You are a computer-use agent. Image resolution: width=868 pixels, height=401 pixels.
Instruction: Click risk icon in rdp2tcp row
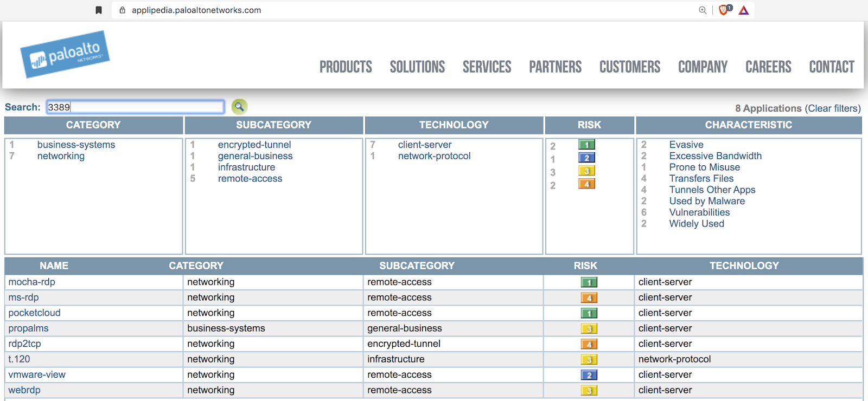click(589, 344)
